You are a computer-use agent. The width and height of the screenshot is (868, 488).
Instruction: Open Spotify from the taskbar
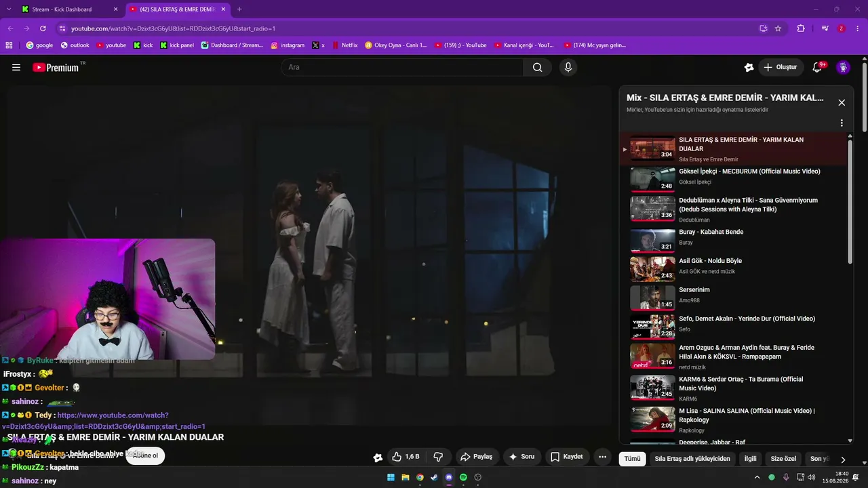pos(463,477)
